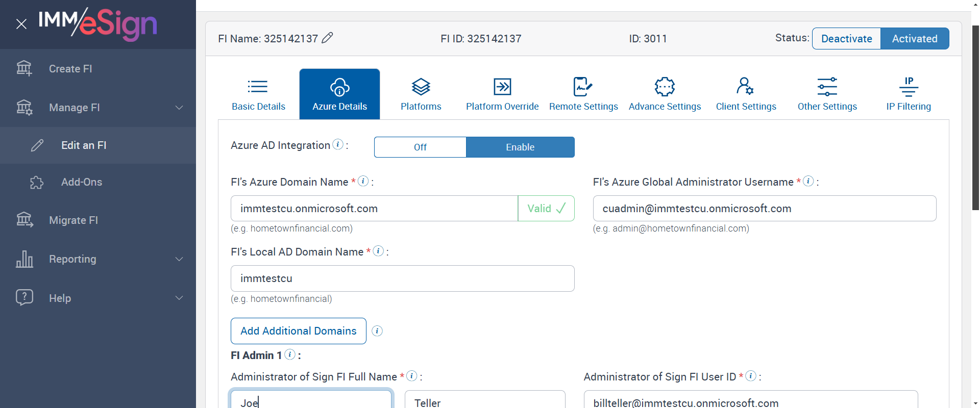The height and width of the screenshot is (408, 980).
Task: Click the ID: 3011 text
Action: 648,39
